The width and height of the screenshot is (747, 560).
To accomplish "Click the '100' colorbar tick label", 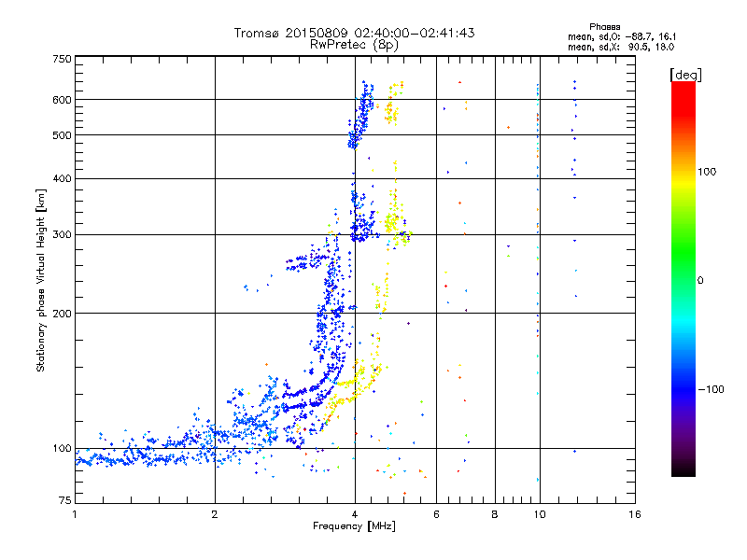I will click(x=707, y=172).
